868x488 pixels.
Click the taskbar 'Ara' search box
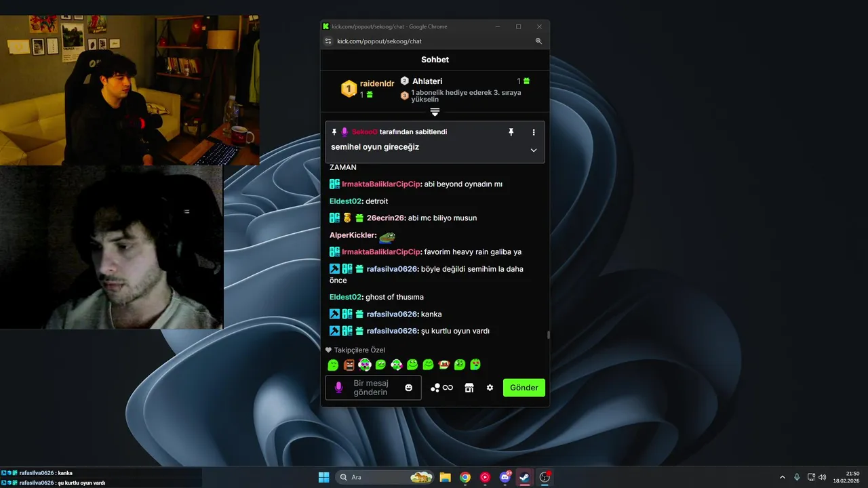pos(385,477)
